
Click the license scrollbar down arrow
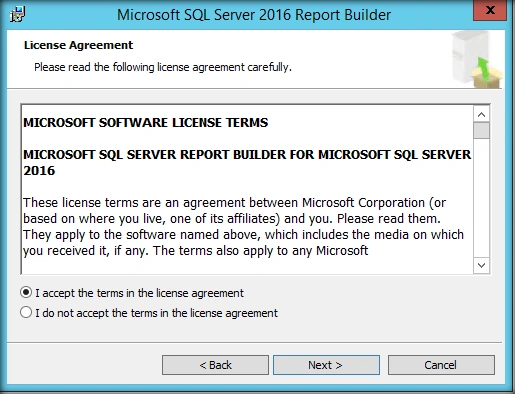click(x=481, y=265)
